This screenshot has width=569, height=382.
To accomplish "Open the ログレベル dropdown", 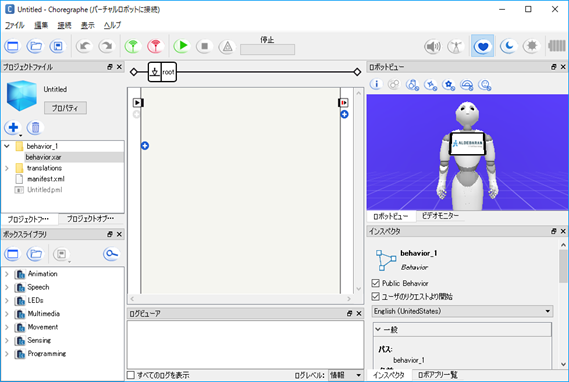I will pos(345,375).
